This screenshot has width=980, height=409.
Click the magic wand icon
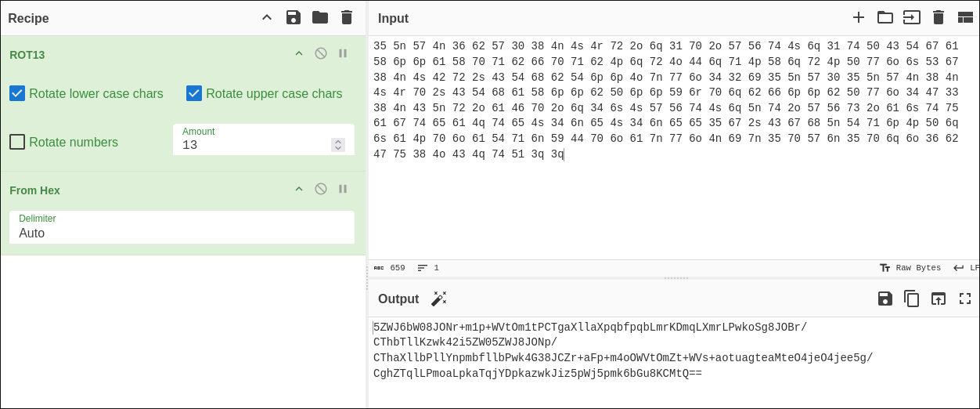[438, 299]
